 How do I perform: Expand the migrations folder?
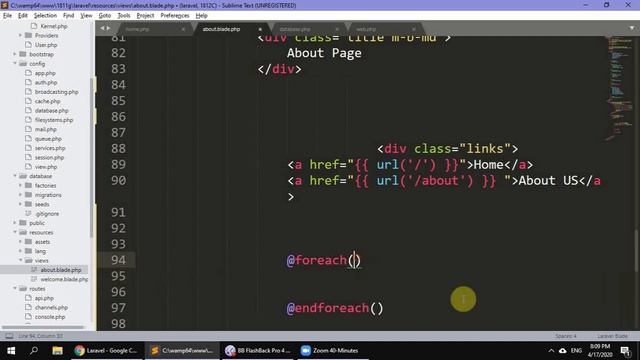[x=20, y=195]
